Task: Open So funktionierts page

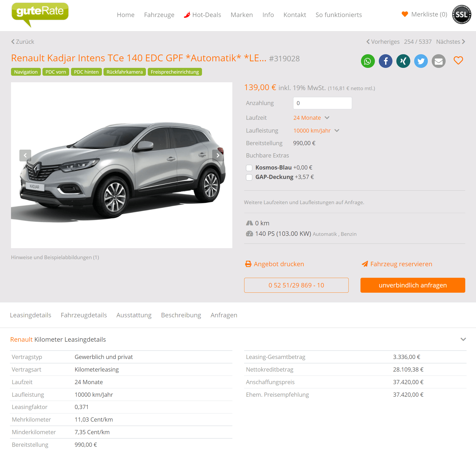Action: pos(339,15)
